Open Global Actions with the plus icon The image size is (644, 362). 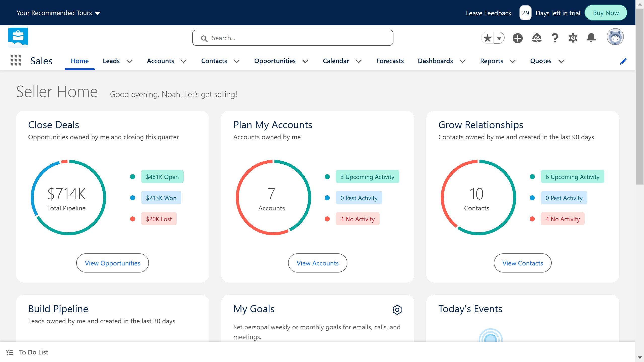point(517,38)
